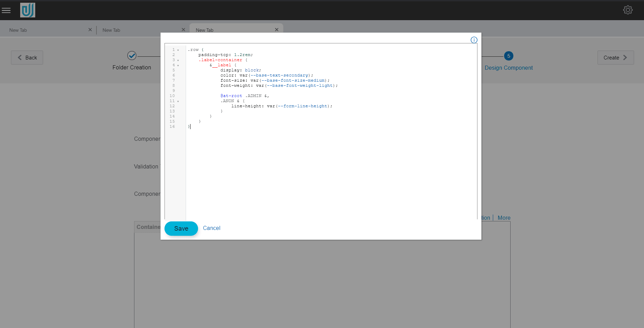Click the back chevron inside the Back button
This screenshot has height=328, width=644.
click(x=20, y=57)
